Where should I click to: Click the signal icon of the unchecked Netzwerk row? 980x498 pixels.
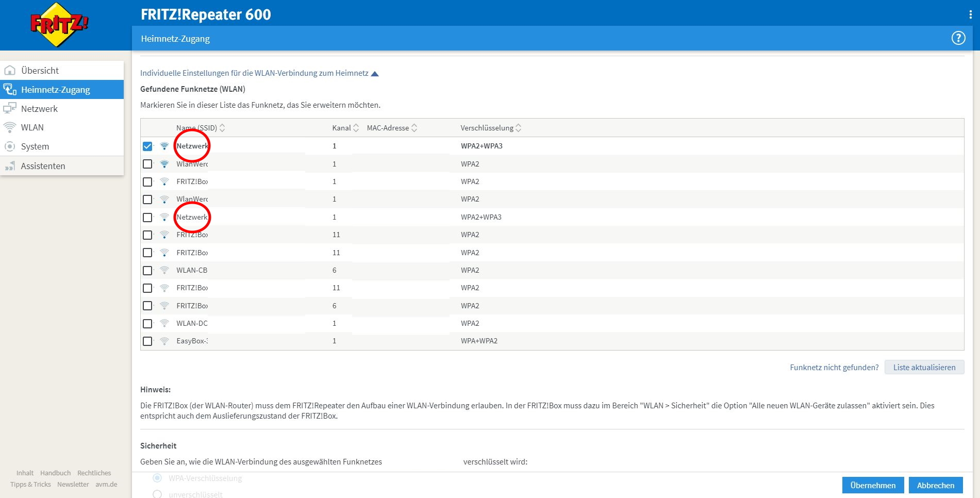(x=164, y=218)
